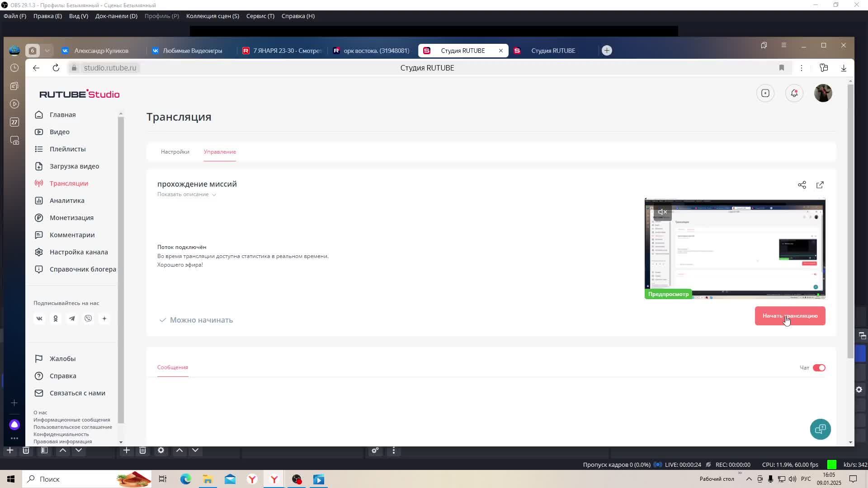Screen dimensions: 868x488
Task: Click the VK social icon under Подписывайтесь
Action: click(x=39, y=319)
